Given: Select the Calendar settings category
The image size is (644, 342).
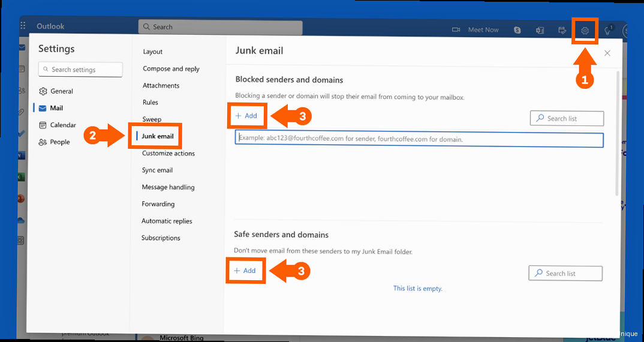Looking at the screenshot, I should [62, 125].
